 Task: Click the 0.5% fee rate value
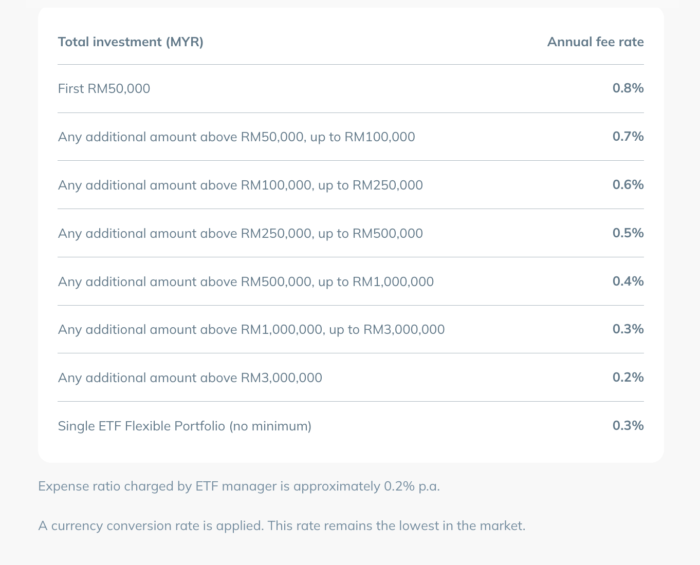[628, 233]
